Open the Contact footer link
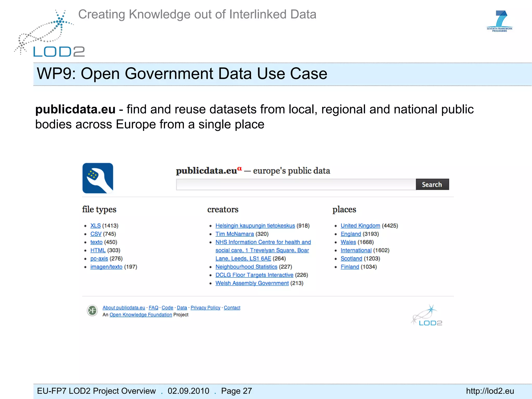532x399 pixels. [232, 308]
